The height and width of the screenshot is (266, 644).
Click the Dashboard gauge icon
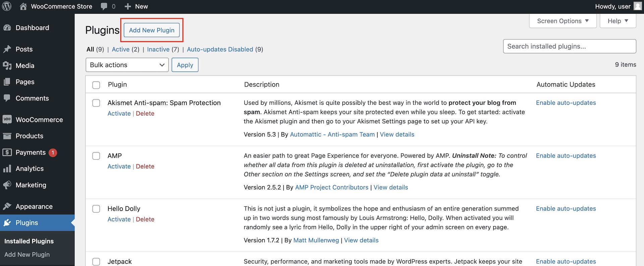pyautogui.click(x=7, y=28)
